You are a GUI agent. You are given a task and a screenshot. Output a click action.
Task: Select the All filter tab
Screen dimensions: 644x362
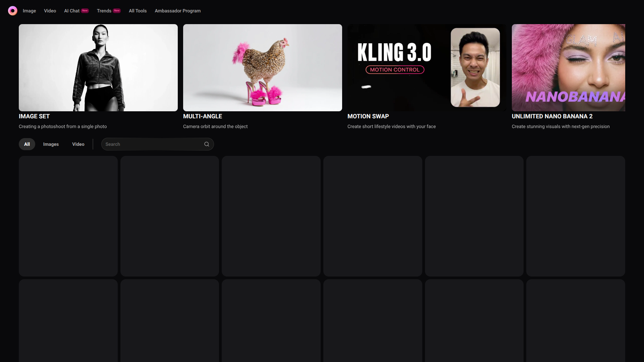[27, 144]
